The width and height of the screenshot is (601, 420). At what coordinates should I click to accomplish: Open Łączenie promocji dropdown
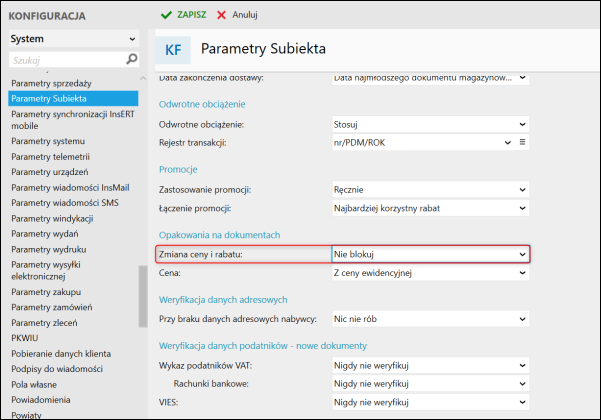(x=430, y=208)
